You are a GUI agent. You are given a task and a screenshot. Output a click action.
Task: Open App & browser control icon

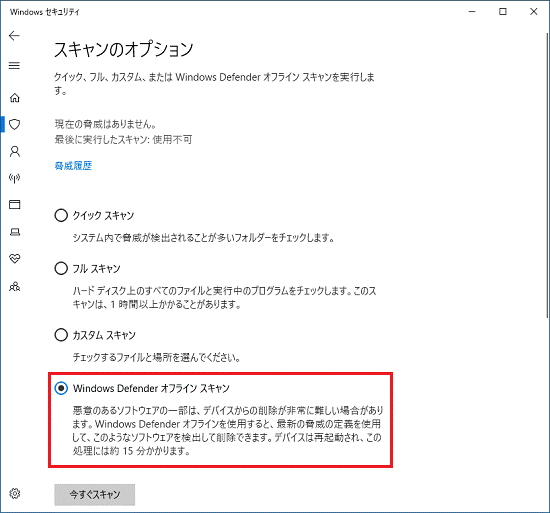14,204
